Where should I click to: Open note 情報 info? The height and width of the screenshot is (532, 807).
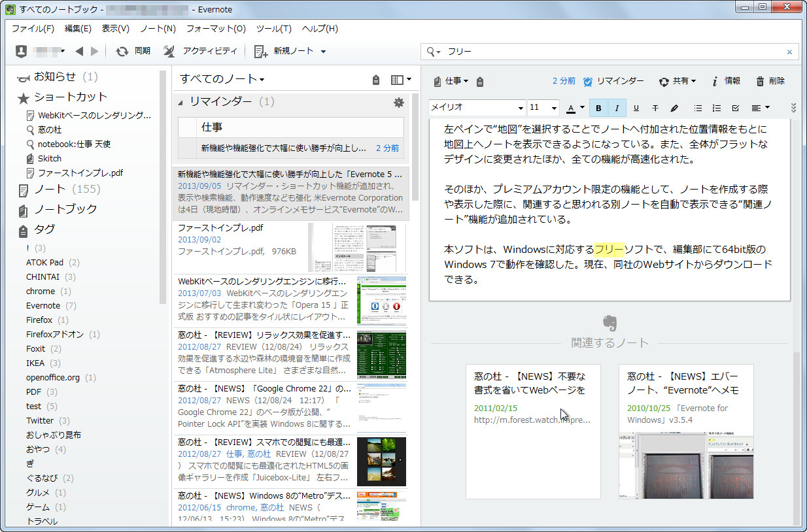tap(726, 81)
